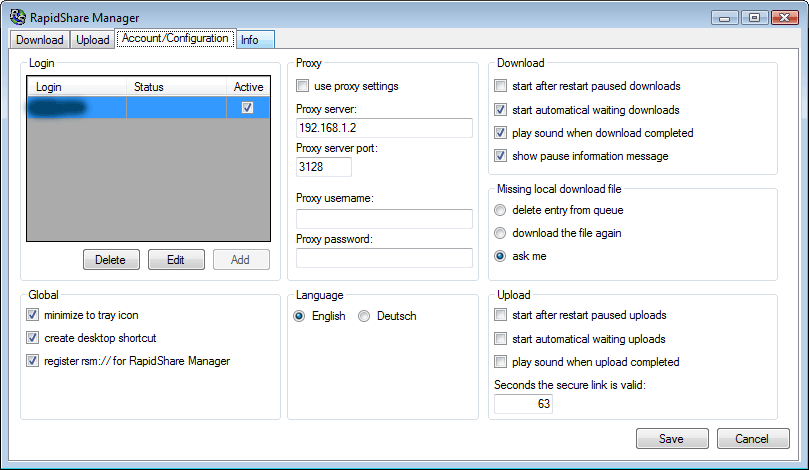The height and width of the screenshot is (470, 809).
Task: Switch to the Download tab
Action: [x=40, y=40]
